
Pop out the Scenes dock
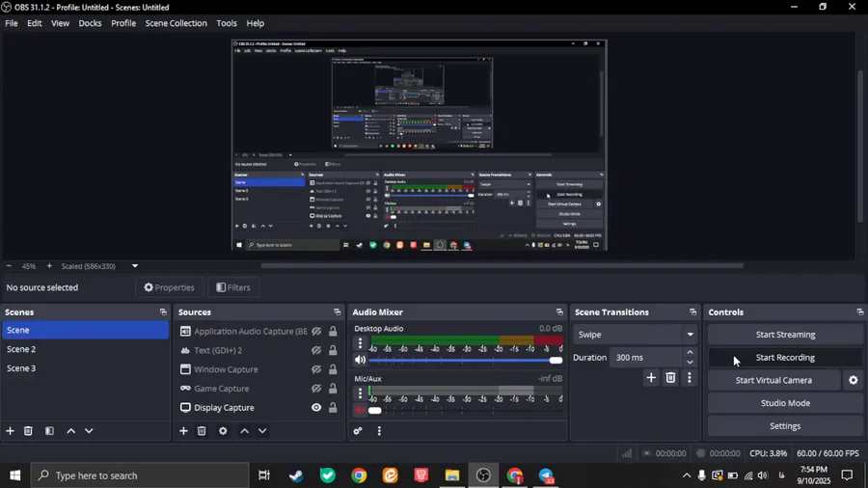[163, 312]
